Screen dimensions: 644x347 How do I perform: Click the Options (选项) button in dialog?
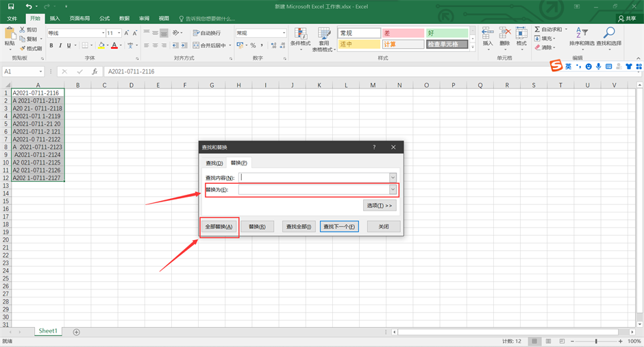(x=380, y=205)
